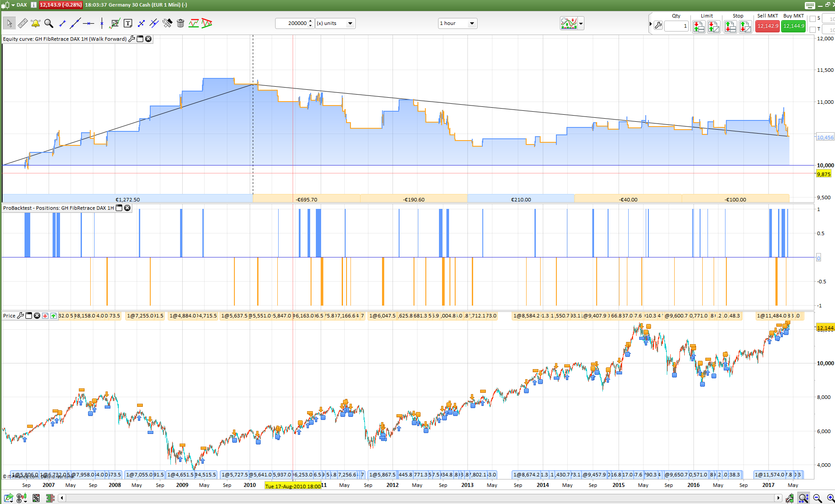Select the ruler measurement tool

[23, 23]
